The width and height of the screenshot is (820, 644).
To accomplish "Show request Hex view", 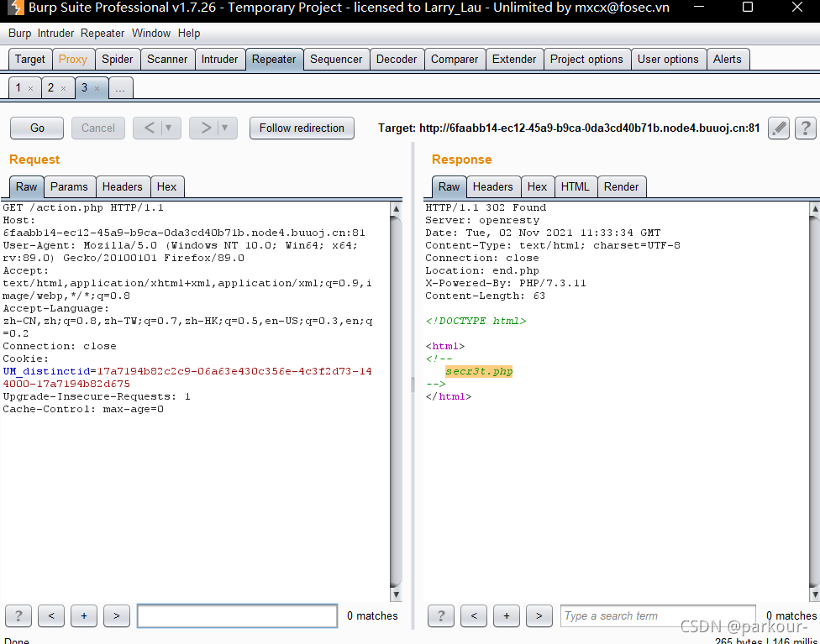I will (x=167, y=186).
